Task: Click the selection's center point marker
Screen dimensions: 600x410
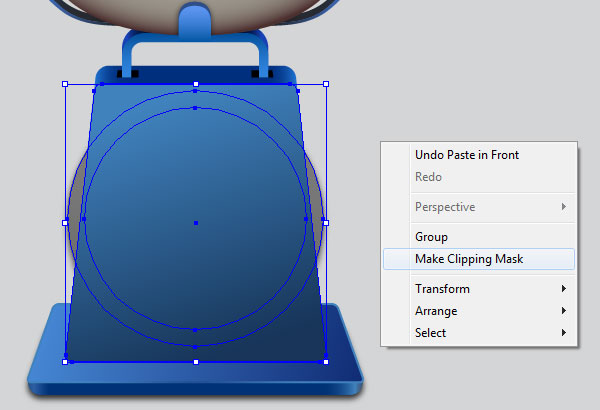Action: coord(196,223)
